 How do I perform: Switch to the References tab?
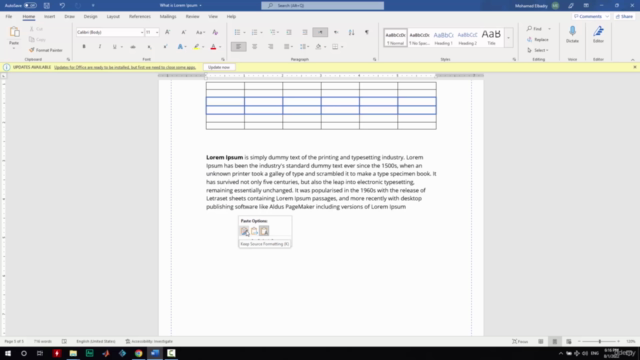(140, 16)
